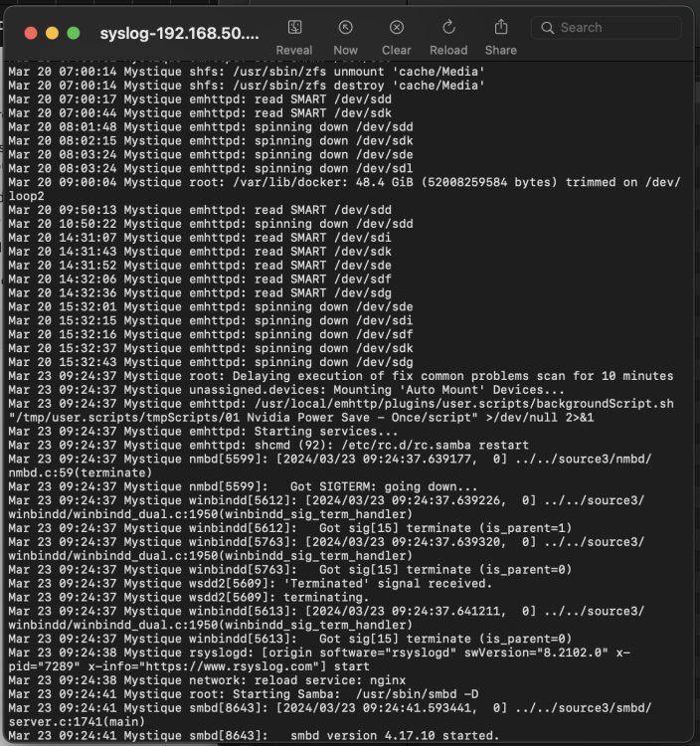The height and width of the screenshot is (746, 700).
Task: Click the server.c:1741(main) line
Action: tap(77, 721)
